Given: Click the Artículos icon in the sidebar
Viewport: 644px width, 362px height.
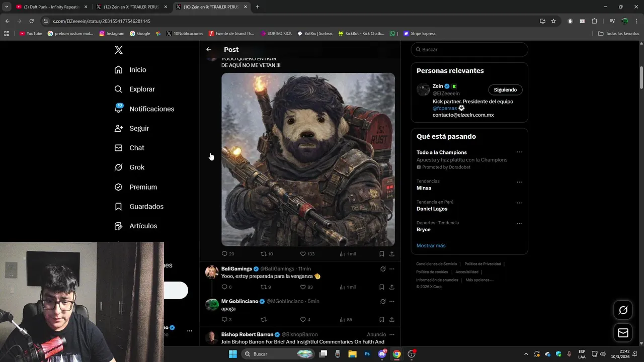Looking at the screenshot, I should pyautogui.click(x=118, y=226).
